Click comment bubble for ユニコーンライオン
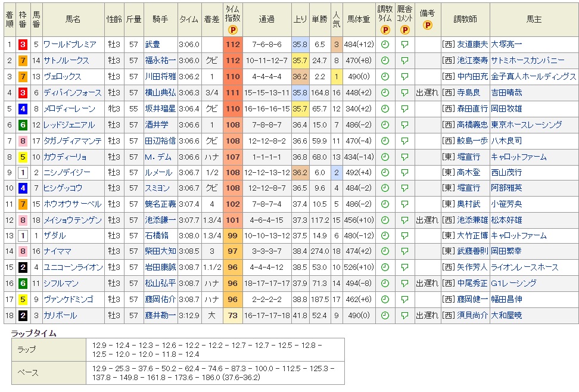 tap(404, 267)
